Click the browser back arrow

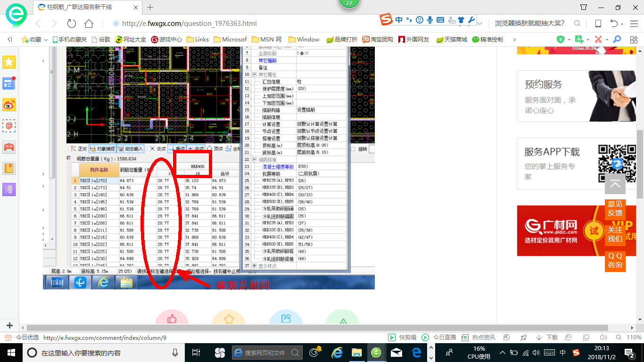click(38, 24)
